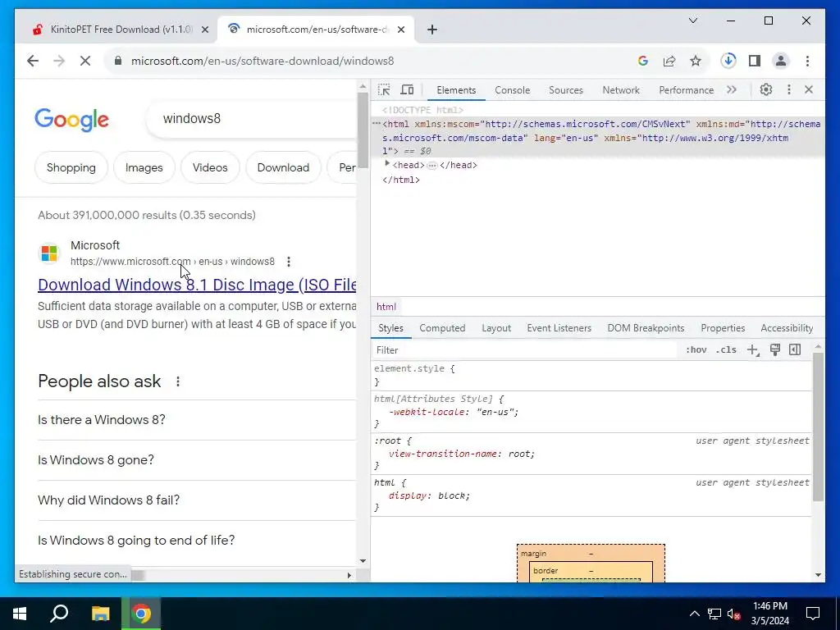Screen dimensions: 840x630
Task: Open the html node actions ellipsis
Action: (377, 124)
